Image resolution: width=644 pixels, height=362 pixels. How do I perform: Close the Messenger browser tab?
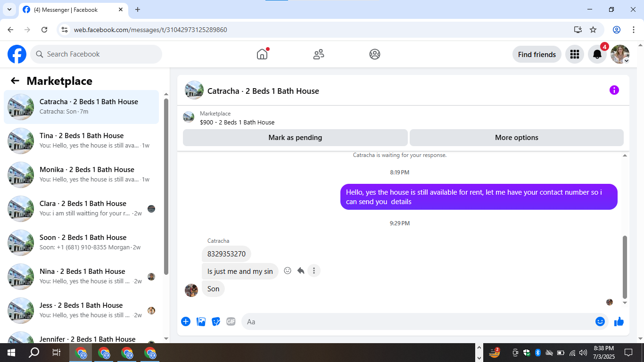[x=121, y=9]
